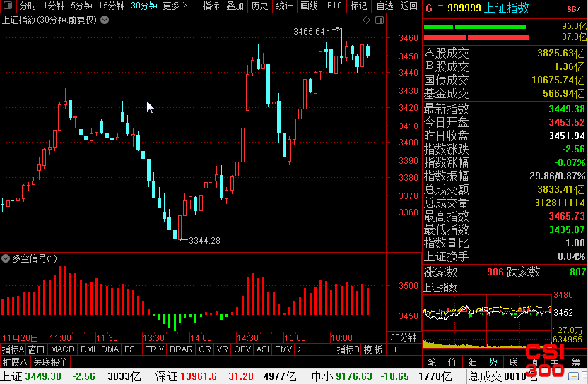The width and height of the screenshot is (588, 384).
Task: Click the 叠加 overlay button
Action: (235, 6)
